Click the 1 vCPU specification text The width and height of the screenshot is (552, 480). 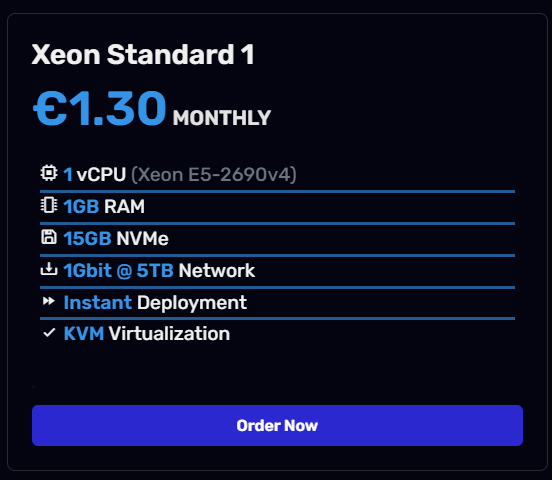click(95, 174)
